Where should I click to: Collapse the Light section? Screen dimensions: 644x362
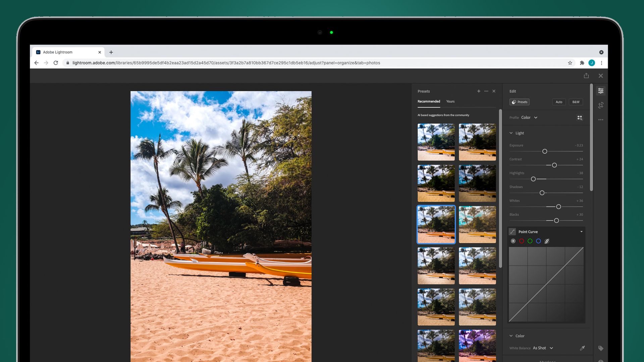coord(511,133)
